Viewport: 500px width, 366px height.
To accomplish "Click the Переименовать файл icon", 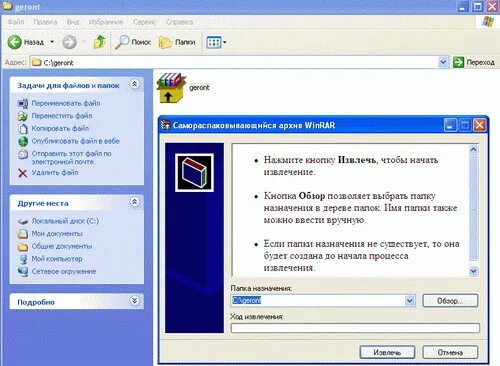I will [x=23, y=103].
